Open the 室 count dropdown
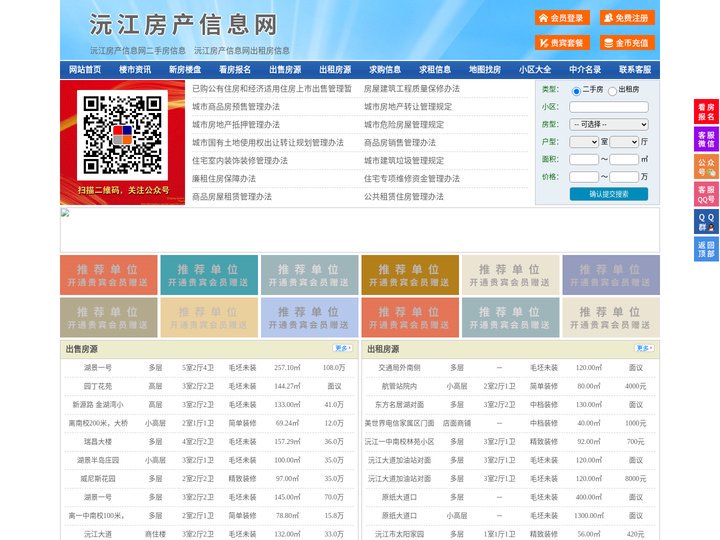The image size is (720, 540). coord(584,142)
